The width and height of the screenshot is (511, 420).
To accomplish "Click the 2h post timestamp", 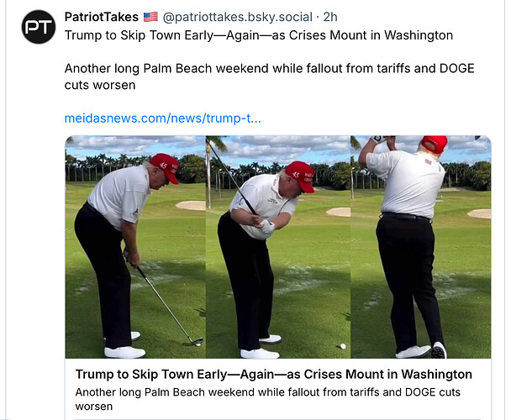I will (330, 17).
